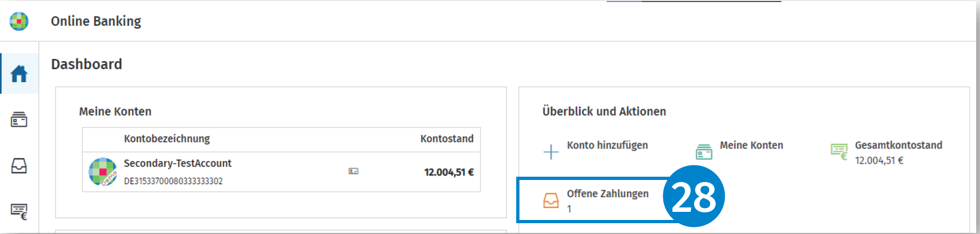
Task: Click the Meine Konten green account icon
Action: 704,152
